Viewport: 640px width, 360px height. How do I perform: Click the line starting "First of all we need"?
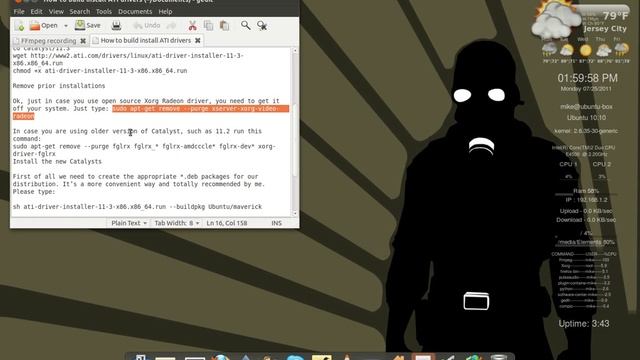click(135, 176)
